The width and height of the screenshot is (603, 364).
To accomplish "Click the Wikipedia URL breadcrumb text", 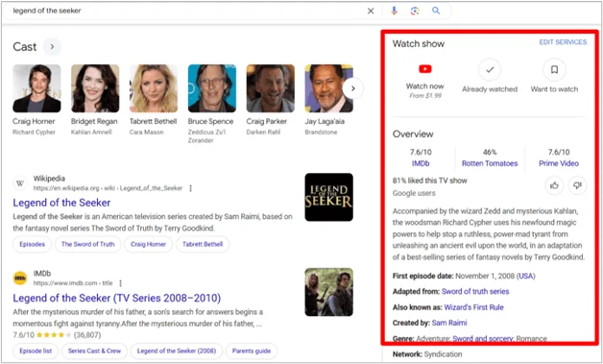I will [108, 188].
